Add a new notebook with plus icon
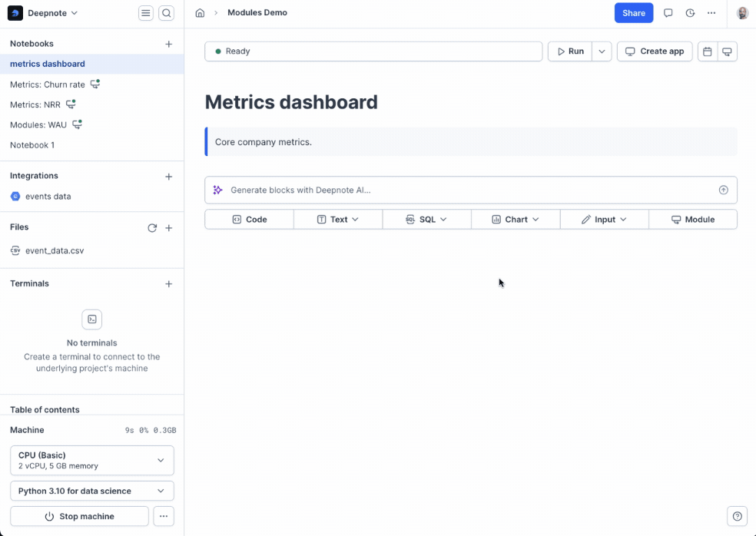The width and height of the screenshot is (756, 536). pyautogui.click(x=169, y=44)
